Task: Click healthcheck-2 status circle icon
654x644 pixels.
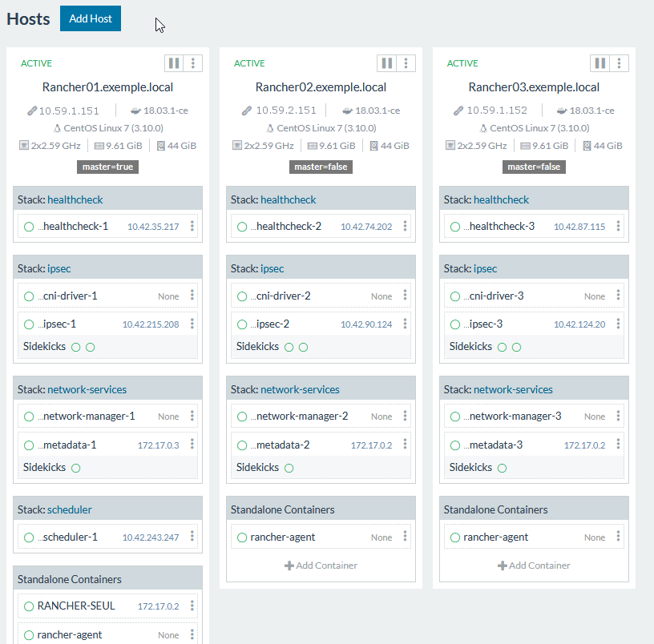Action: click(x=242, y=227)
